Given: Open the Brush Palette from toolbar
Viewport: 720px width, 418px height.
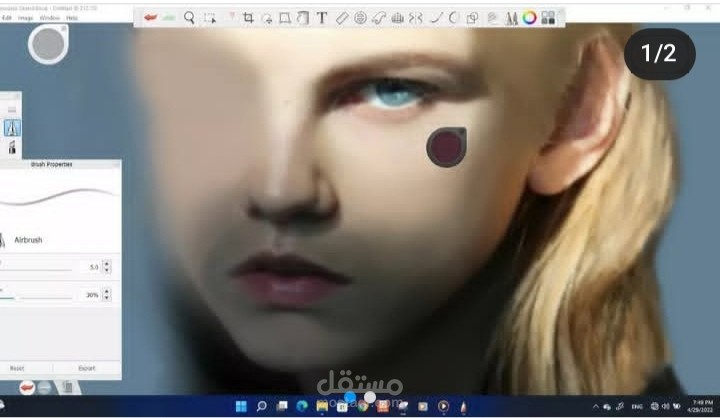Looking at the screenshot, I should point(511,18).
